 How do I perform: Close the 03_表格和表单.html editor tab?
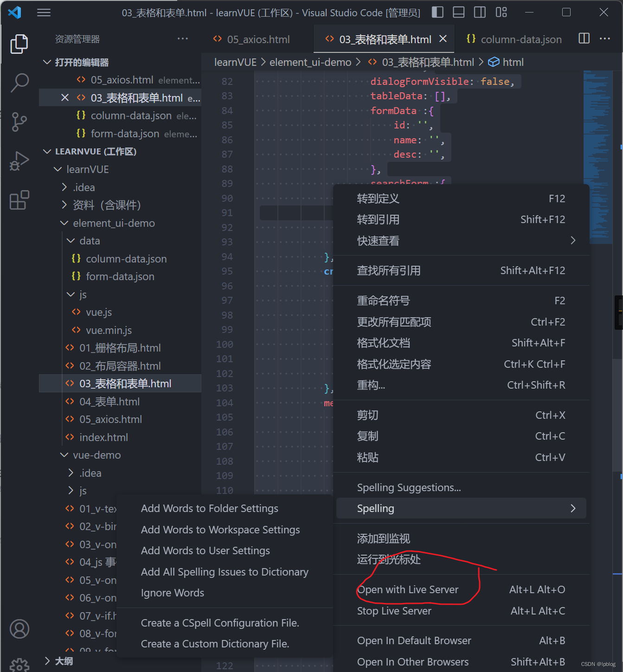coord(443,39)
